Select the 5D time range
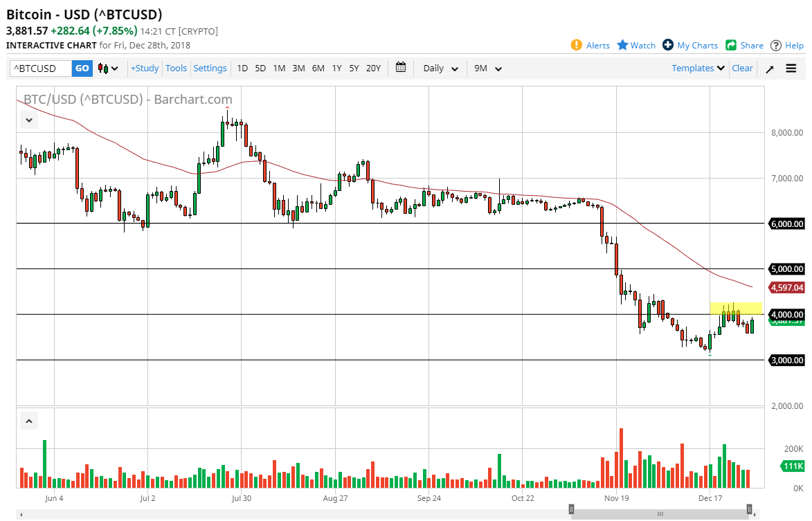Viewport: 812px width, 521px height. tap(260, 68)
